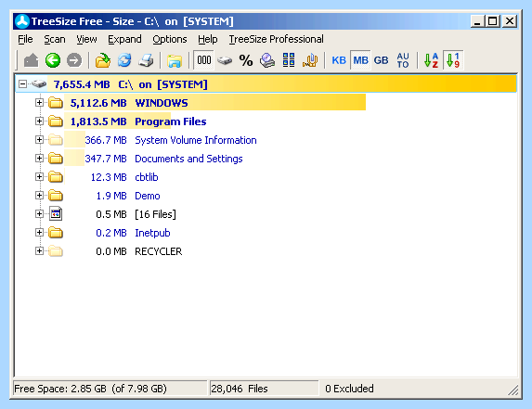Click the RECYCLER folder icon
Image resolution: width=532 pixels, height=409 pixels.
(56, 251)
